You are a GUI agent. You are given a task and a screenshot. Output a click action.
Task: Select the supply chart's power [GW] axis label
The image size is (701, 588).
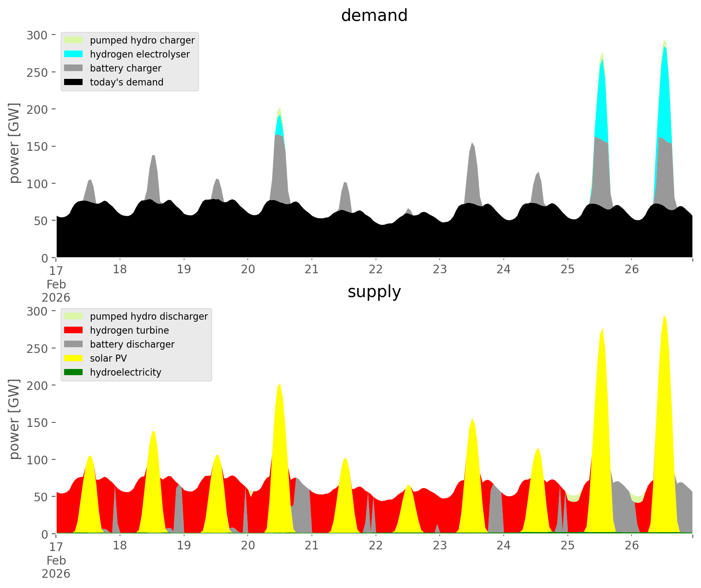(14, 419)
